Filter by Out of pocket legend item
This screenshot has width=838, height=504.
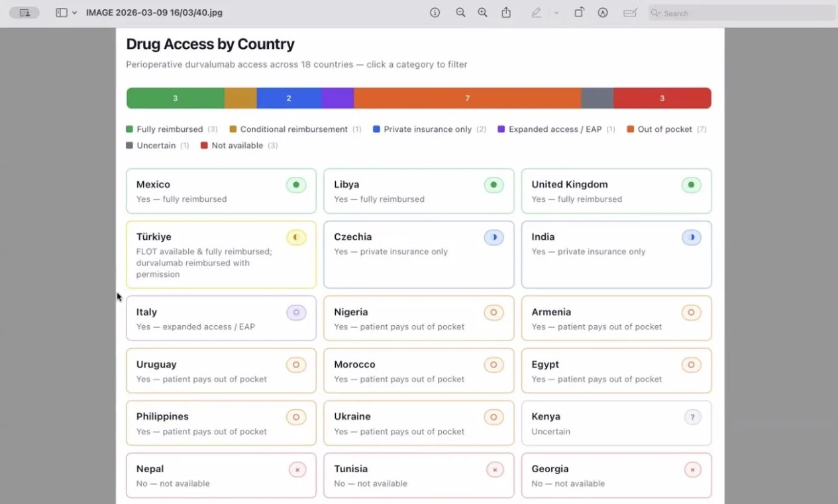tap(664, 129)
